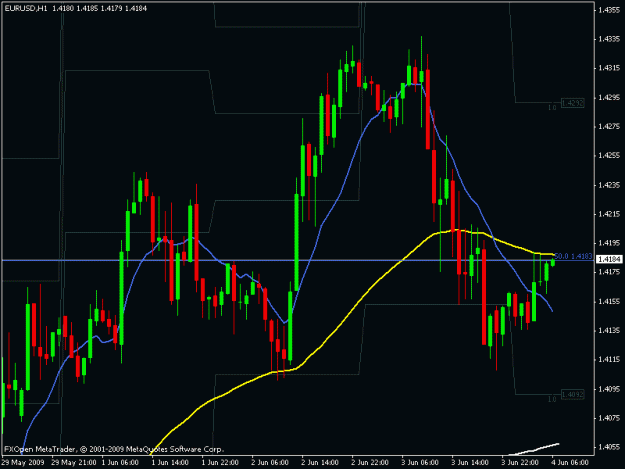Image resolution: width=625 pixels, height=469 pixels.
Task: Select the 1.4235 price axis label
Action: (609, 185)
